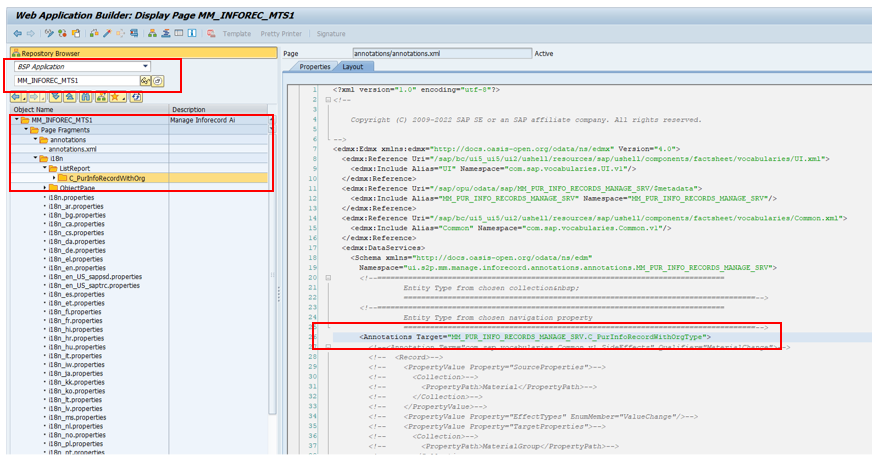Toggle full screen mode icon
The width and height of the screenshot is (879, 456).
tap(179, 33)
